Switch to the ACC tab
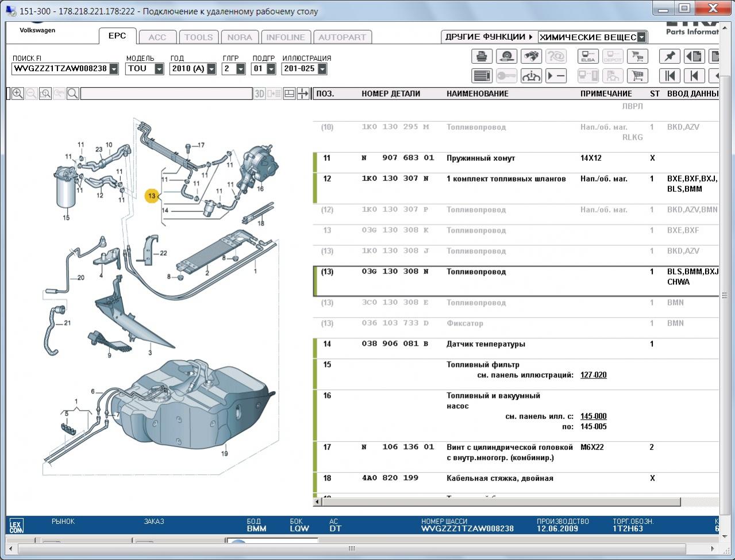The image size is (735, 560). coord(157,37)
